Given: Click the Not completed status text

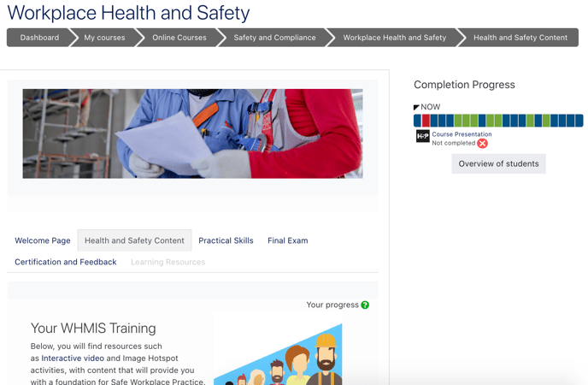Looking at the screenshot, I should click(453, 143).
